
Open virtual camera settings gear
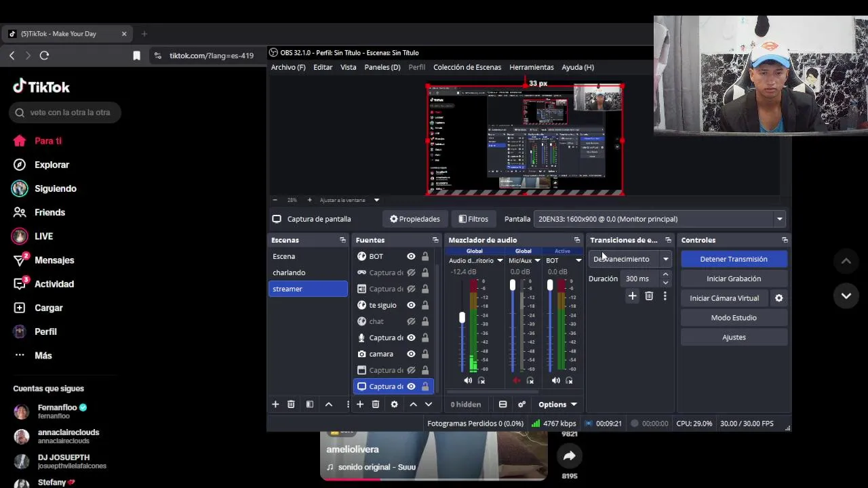[x=778, y=298]
